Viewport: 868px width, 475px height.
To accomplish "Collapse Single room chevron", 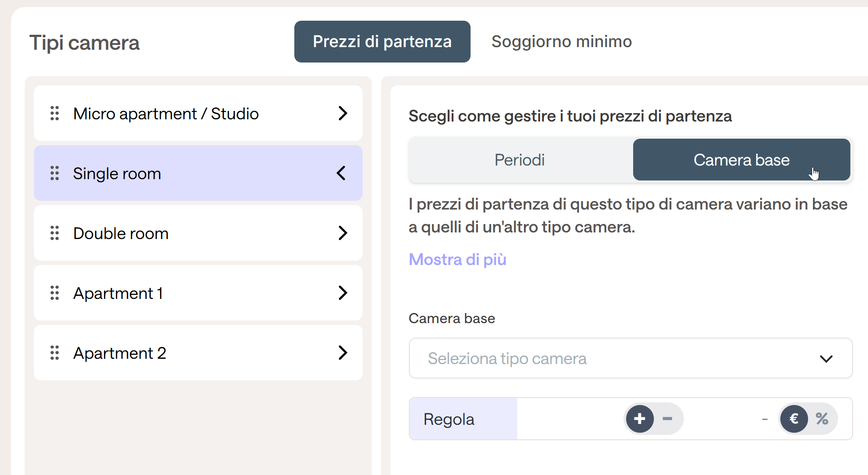I will pyautogui.click(x=341, y=173).
